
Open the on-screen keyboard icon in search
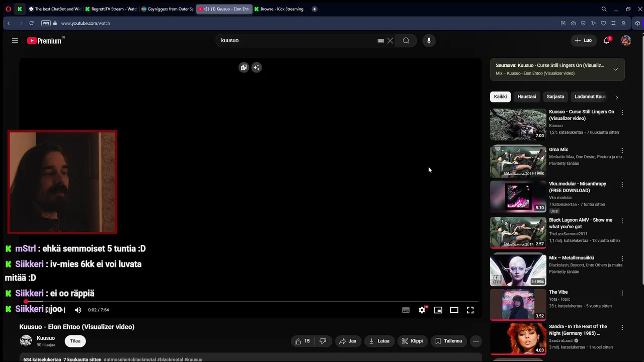(381, 41)
